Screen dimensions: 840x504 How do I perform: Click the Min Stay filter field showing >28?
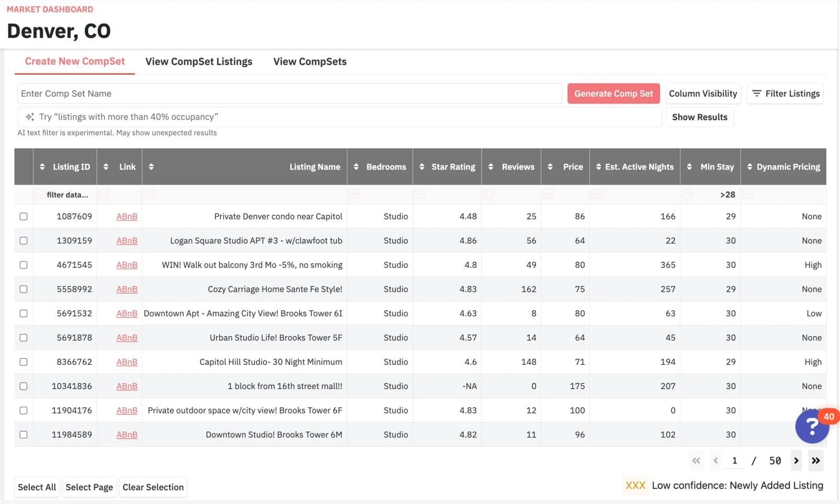click(710, 194)
